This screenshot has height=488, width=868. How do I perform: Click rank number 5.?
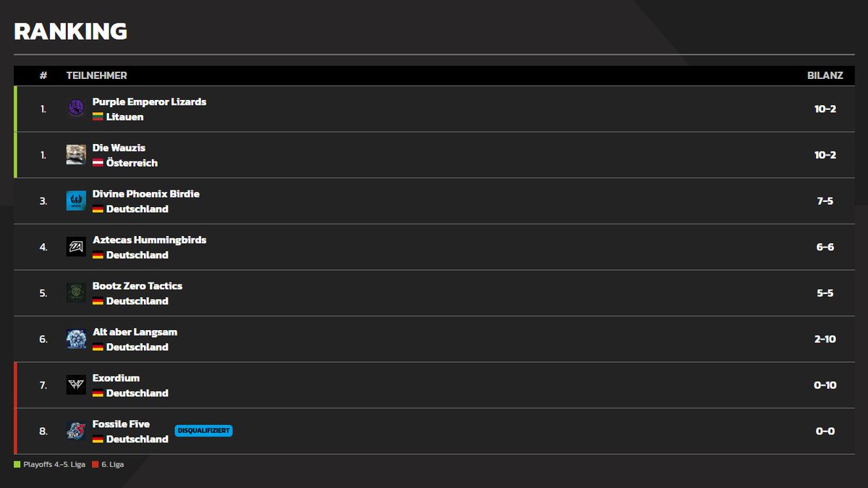point(43,293)
